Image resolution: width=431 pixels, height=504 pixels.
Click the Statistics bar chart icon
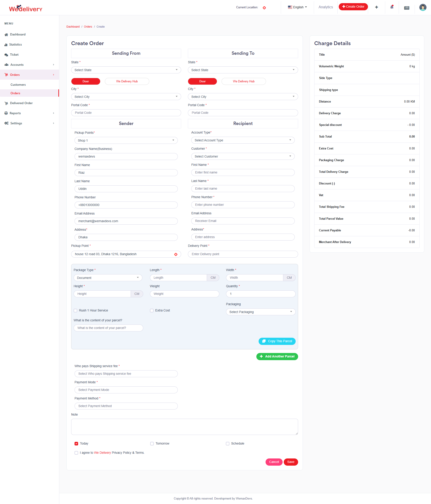tap(6, 45)
